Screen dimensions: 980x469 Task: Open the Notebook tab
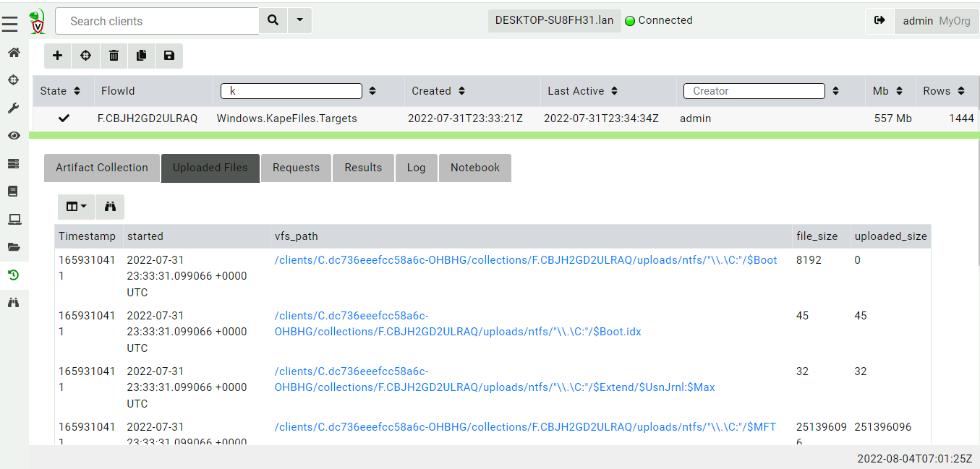[x=474, y=168]
